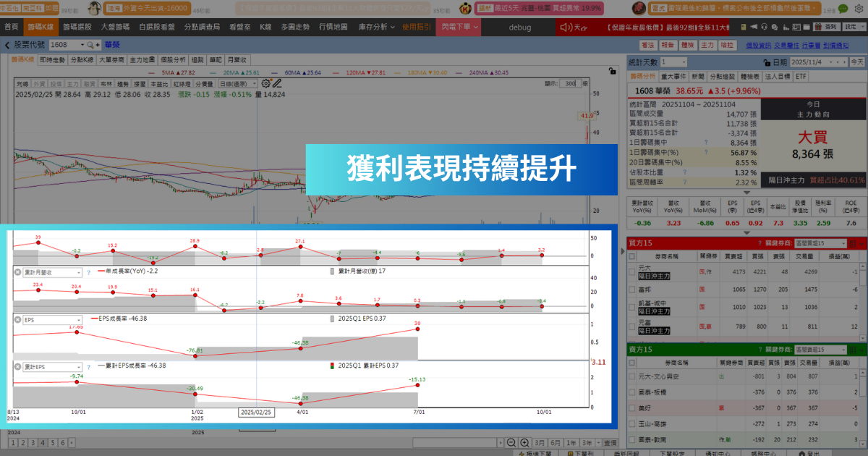Switch to the 分點K線 tab
Screen dimensions: 868x456
coord(82,59)
